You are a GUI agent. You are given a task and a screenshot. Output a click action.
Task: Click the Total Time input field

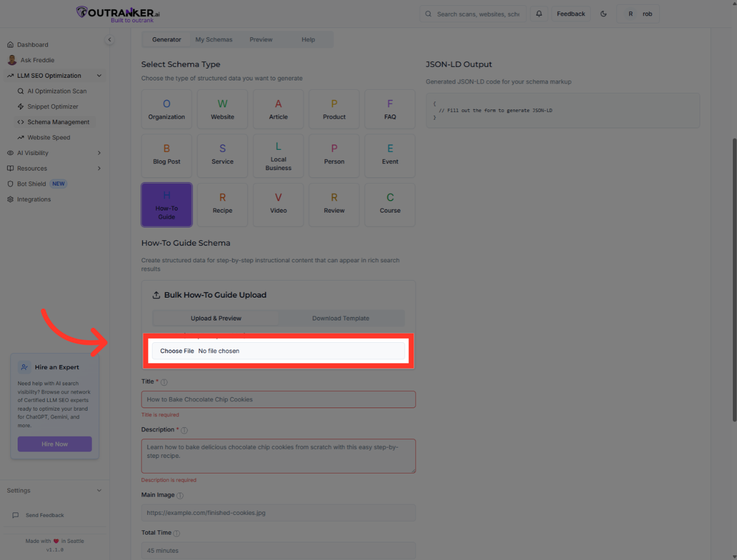pyautogui.click(x=278, y=551)
